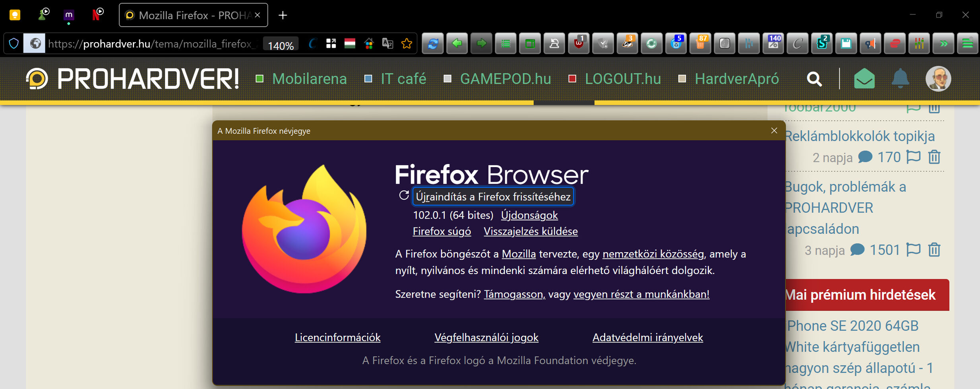Click the colorful house icon in address bar
980x389 pixels.
[369, 43]
